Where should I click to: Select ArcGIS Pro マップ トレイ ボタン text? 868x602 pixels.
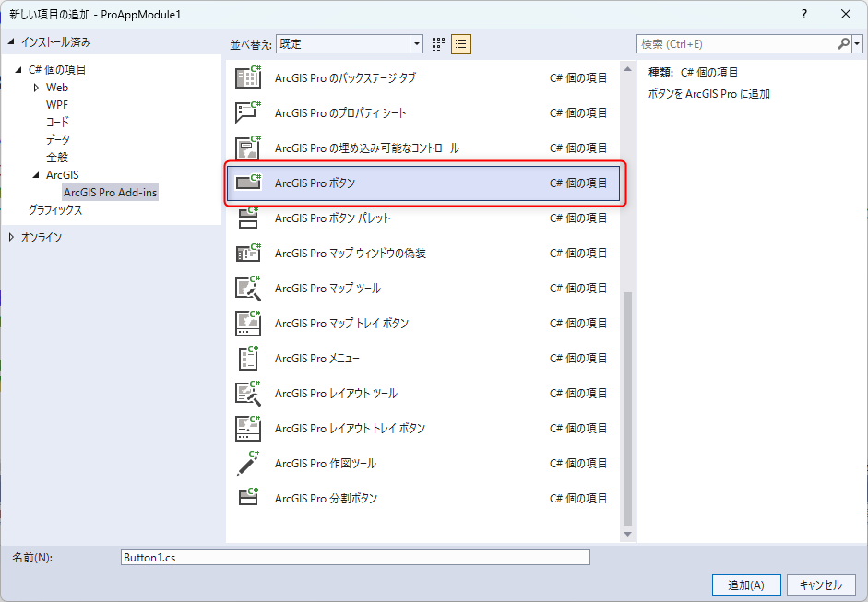tap(341, 324)
